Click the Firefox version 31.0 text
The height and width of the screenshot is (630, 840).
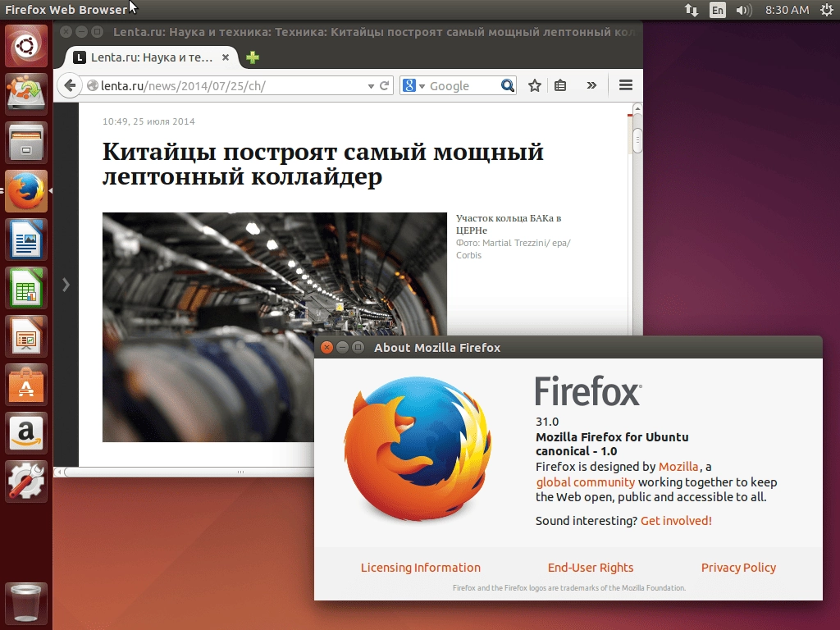pyautogui.click(x=547, y=422)
